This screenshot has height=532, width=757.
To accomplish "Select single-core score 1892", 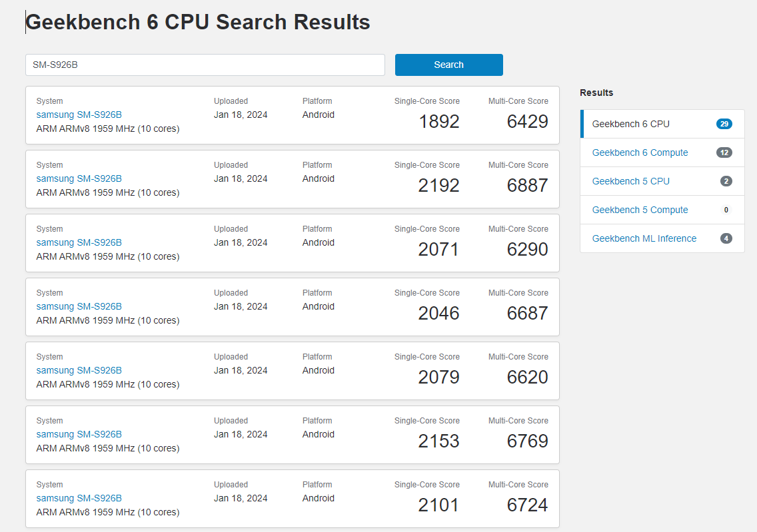I will 439,122.
